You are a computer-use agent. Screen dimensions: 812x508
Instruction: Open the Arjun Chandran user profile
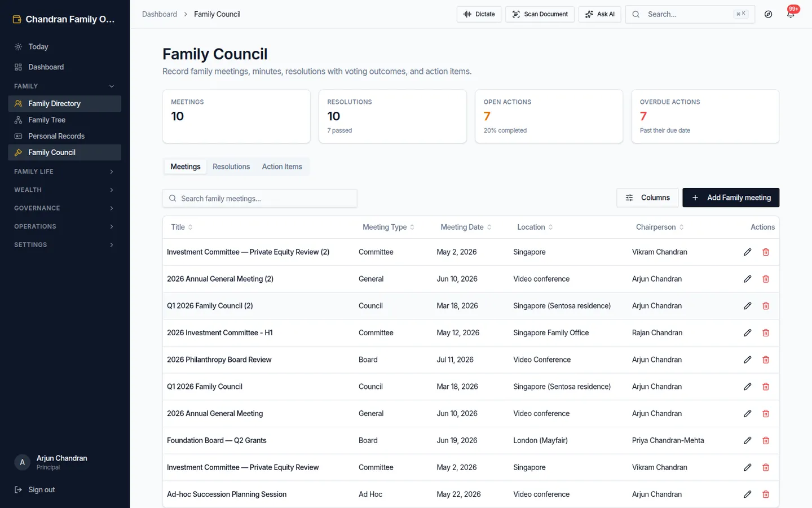pyautogui.click(x=65, y=462)
